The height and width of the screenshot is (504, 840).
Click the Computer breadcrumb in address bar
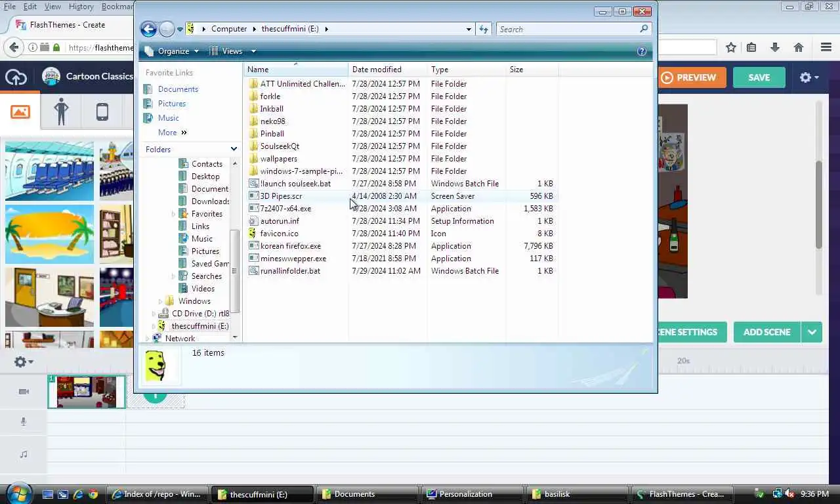point(229,29)
